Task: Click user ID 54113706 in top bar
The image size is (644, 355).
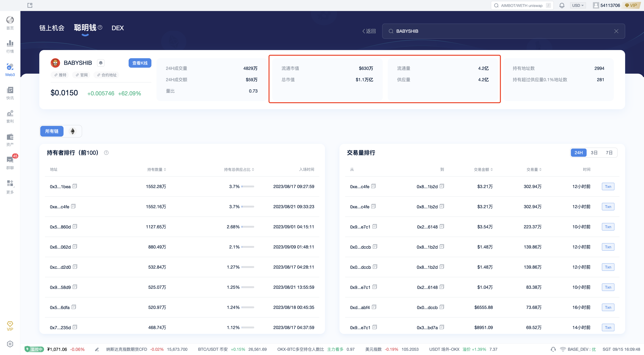Action: pyautogui.click(x=610, y=5)
